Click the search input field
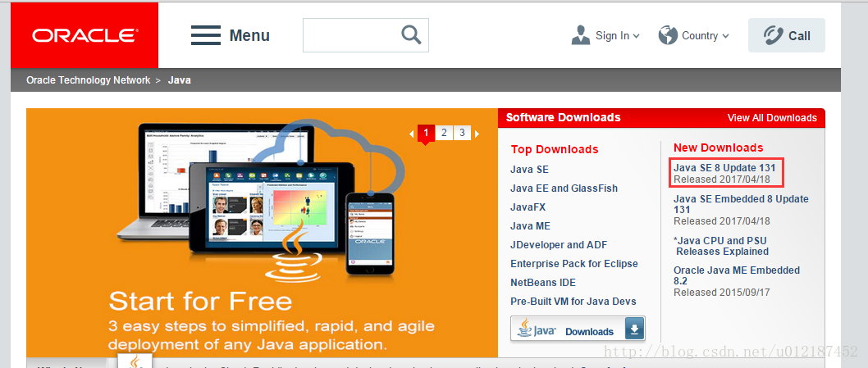 (x=366, y=35)
